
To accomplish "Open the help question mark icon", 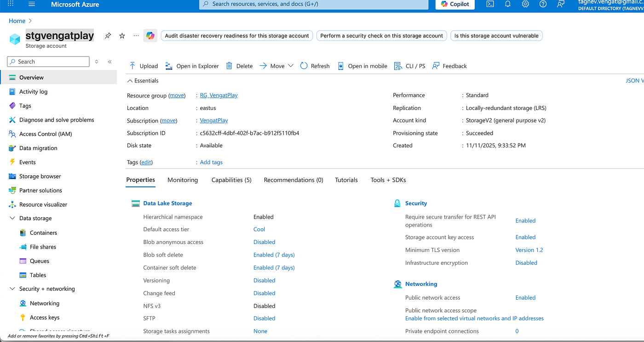I will point(543,4).
